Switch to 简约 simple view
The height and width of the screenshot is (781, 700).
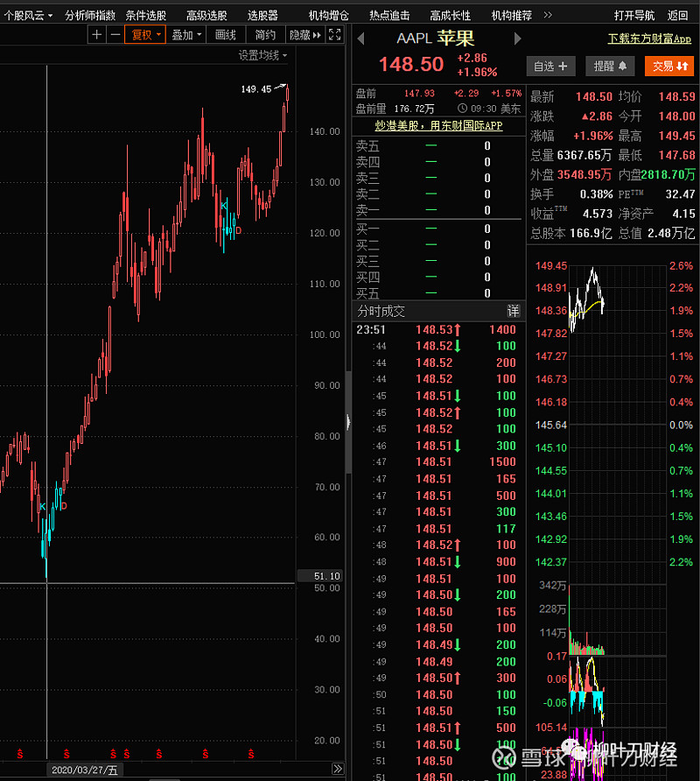pos(265,35)
